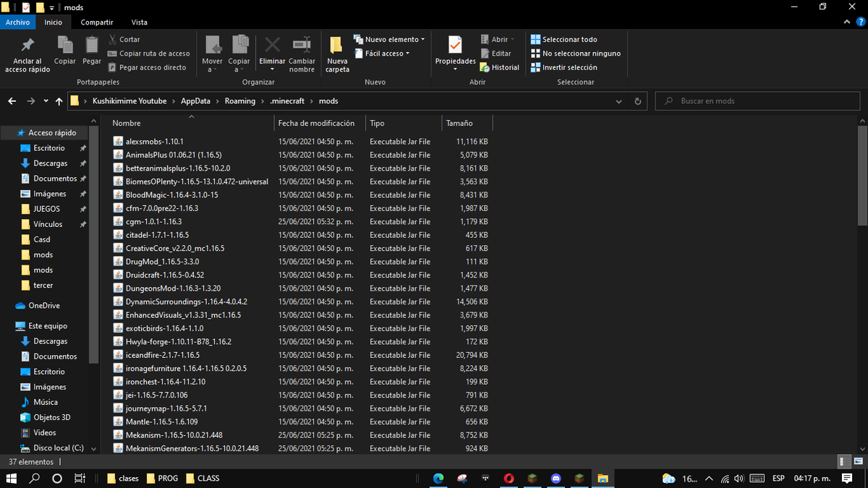Click the up one level arrow
The width and height of the screenshot is (868, 488).
tap(59, 101)
